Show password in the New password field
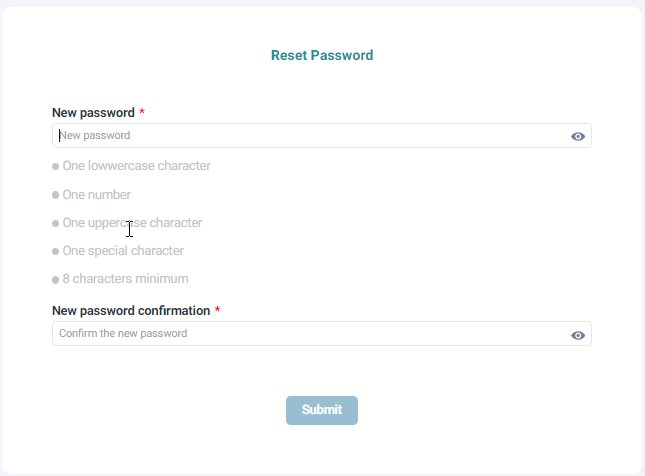 pyautogui.click(x=578, y=136)
